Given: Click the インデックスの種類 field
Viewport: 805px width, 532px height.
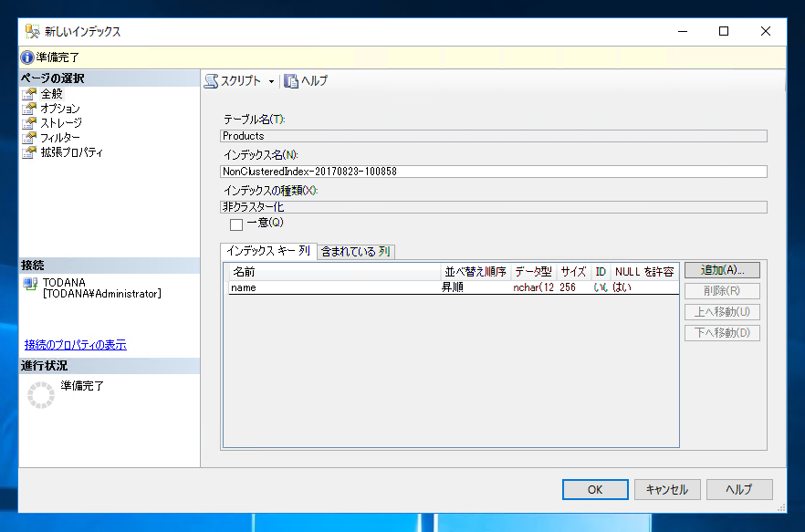Looking at the screenshot, I should tap(494, 207).
